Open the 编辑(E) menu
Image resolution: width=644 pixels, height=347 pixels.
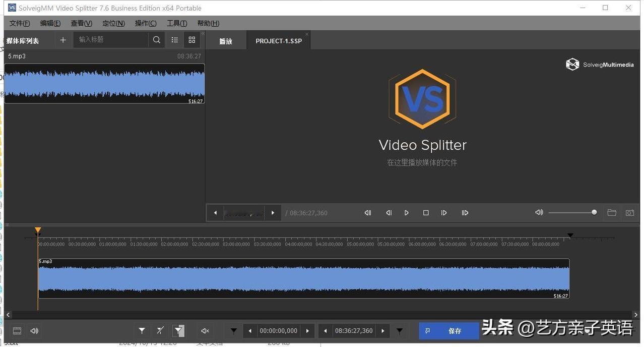coord(50,23)
